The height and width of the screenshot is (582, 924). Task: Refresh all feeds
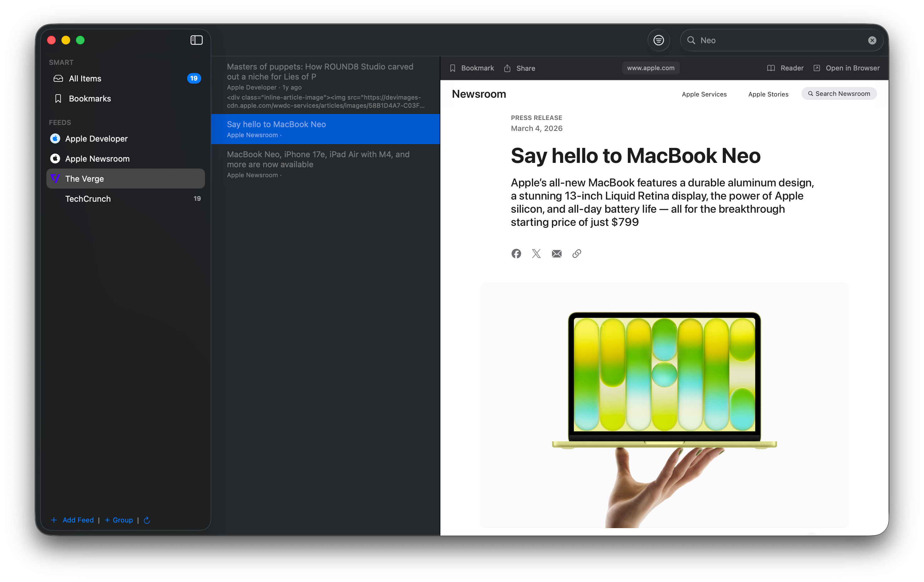pos(147,520)
